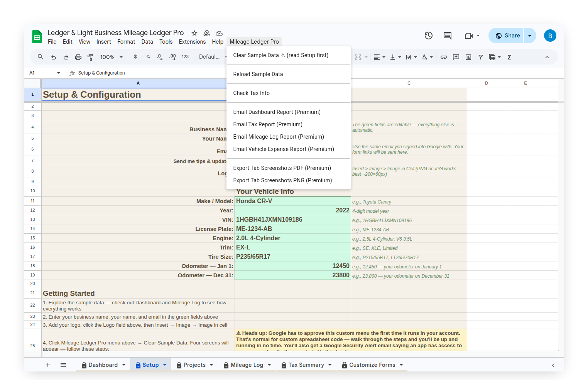Choose Clear Sample Data menu item

point(289,55)
